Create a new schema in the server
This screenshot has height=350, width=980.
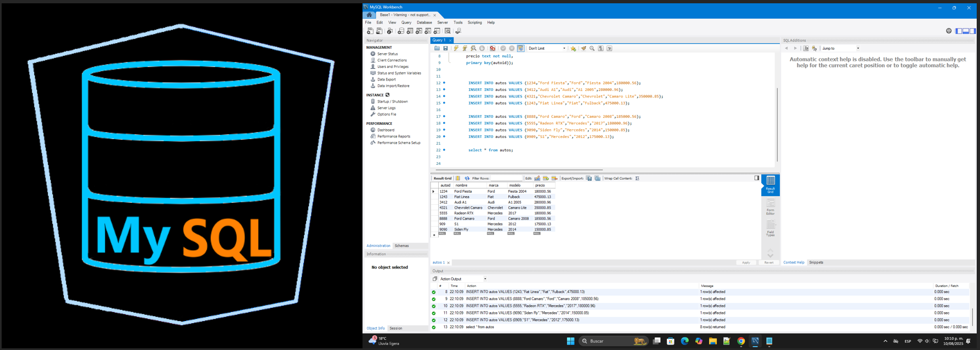coord(401,31)
